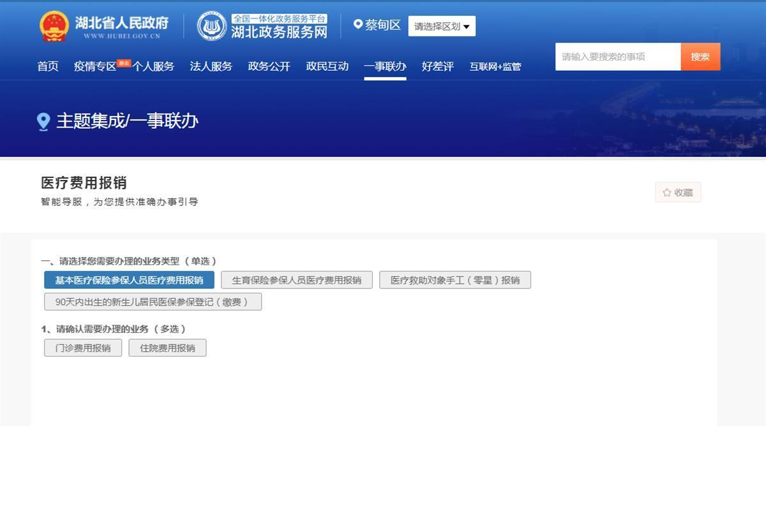Open 互联网+监管 navigation link
This screenshot has width=766, height=532.
coord(495,66)
